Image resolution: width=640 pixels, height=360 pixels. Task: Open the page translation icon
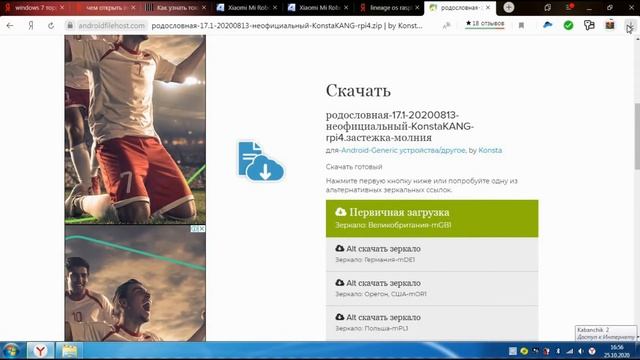[x=447, y=25]
